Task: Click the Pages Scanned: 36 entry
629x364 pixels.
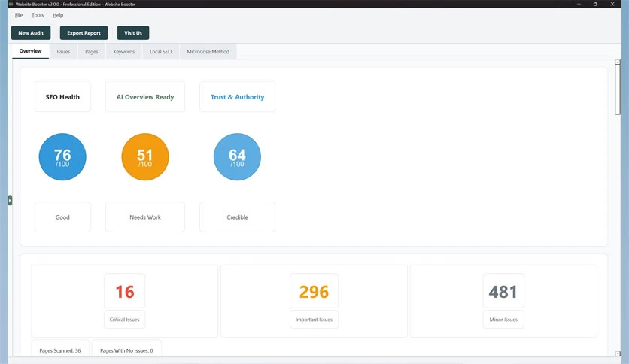Action: click(60, 350)
